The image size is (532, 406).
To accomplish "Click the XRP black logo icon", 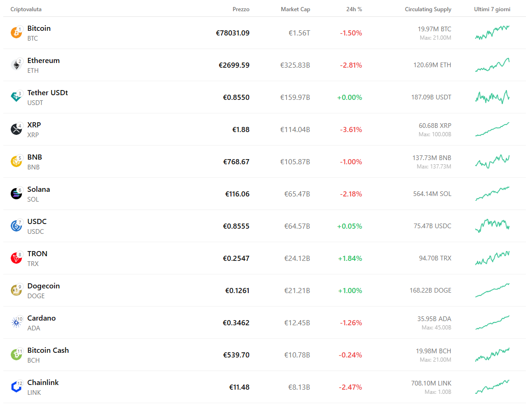I will pyautogui.click(x=16, y=129).
